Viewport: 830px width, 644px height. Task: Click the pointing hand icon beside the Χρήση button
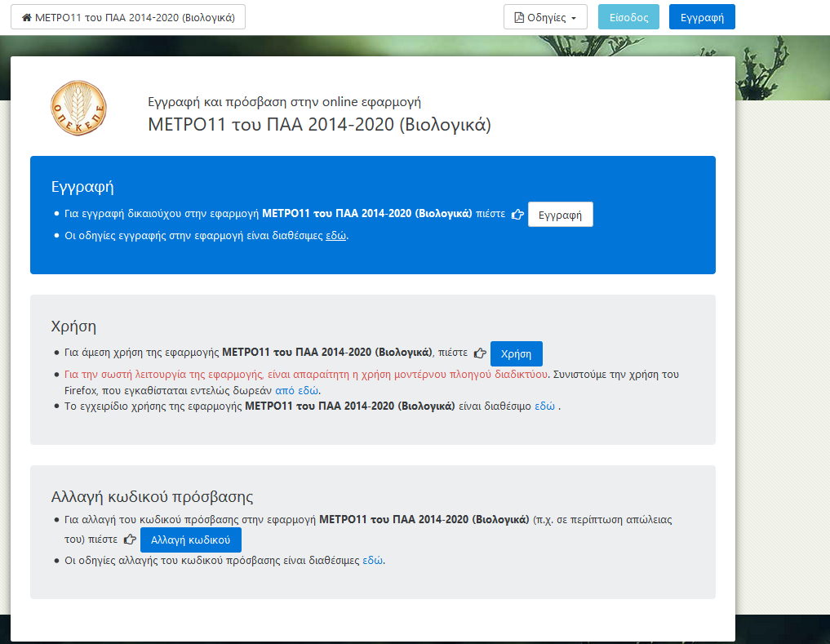point(480,353)
